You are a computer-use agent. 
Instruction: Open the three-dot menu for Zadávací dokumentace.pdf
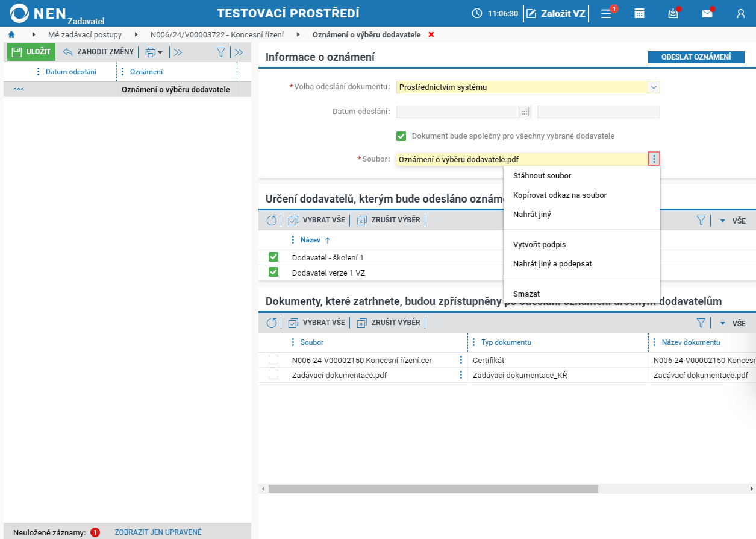461,375
